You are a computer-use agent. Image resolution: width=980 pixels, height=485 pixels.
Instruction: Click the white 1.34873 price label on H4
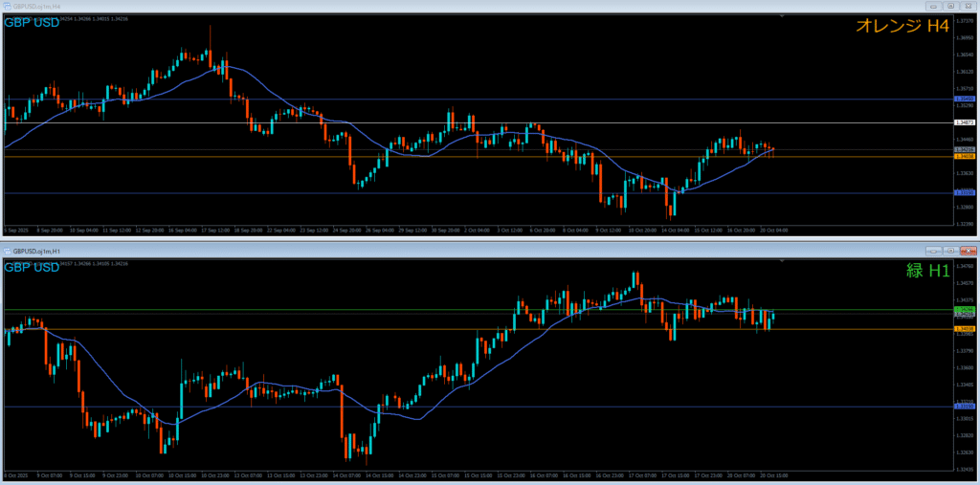(x=965, y=122)
